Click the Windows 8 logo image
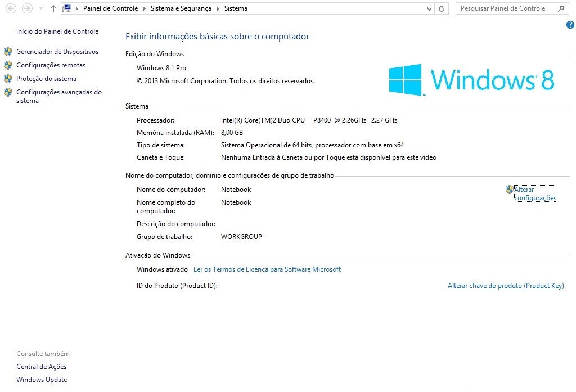576x392 pixels. point(471,80)
